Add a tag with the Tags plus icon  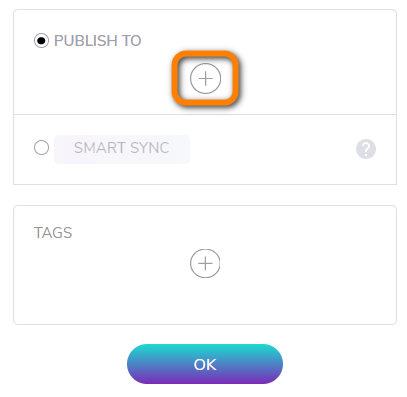(205, 263)
